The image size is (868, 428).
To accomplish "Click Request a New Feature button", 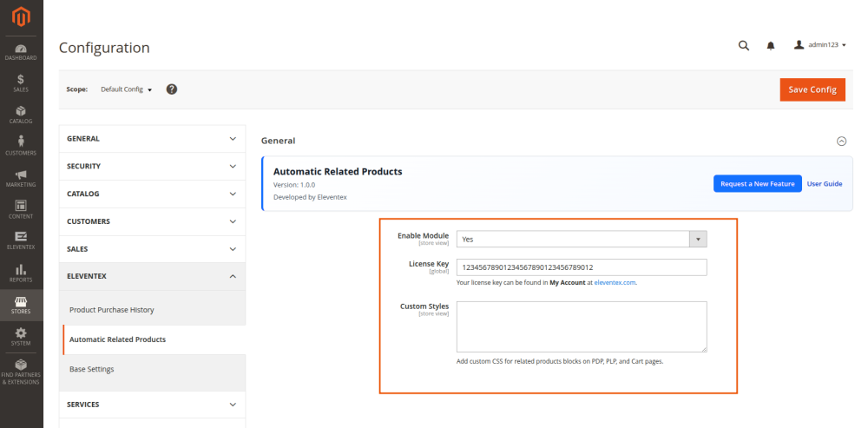I will 757,184.
